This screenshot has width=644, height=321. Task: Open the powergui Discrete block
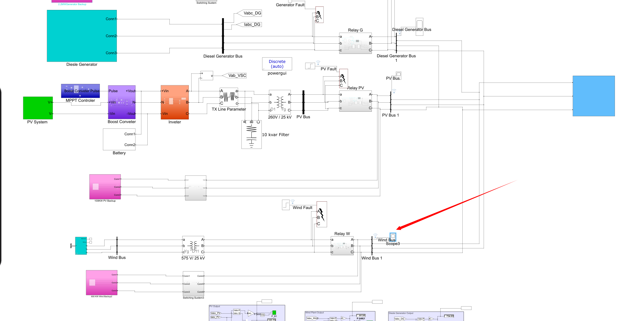click(277, 64)
